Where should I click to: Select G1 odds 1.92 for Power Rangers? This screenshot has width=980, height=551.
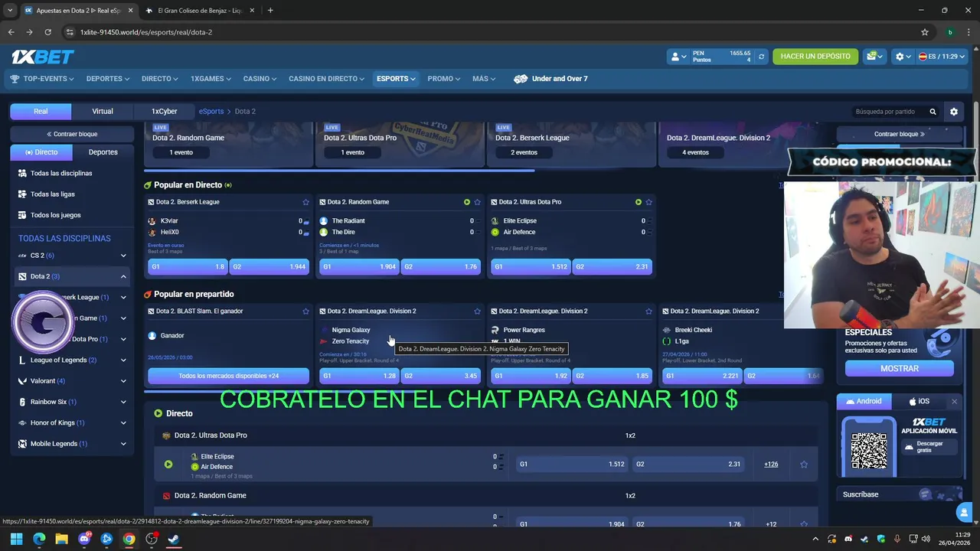click(x=531, y=376)
